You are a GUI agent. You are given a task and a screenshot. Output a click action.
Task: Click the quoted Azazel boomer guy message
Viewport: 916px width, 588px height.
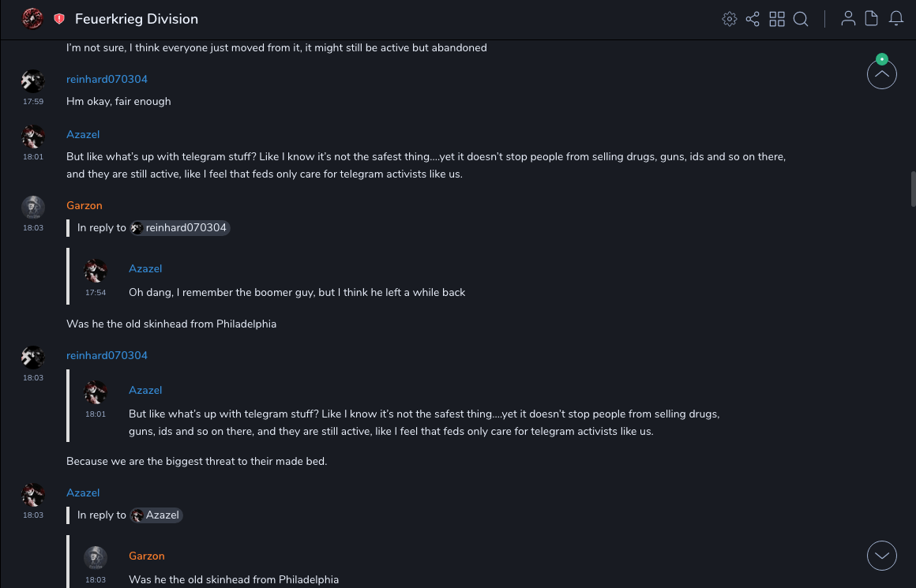click(x=297, y=293)
